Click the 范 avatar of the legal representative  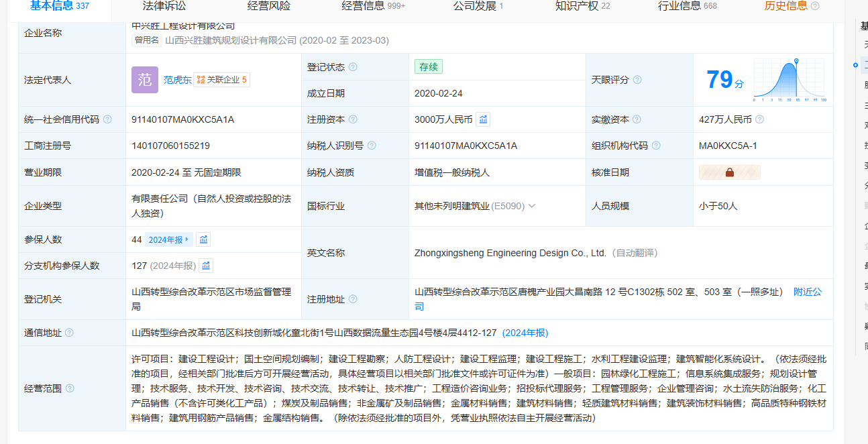click(x=145, y=80)
